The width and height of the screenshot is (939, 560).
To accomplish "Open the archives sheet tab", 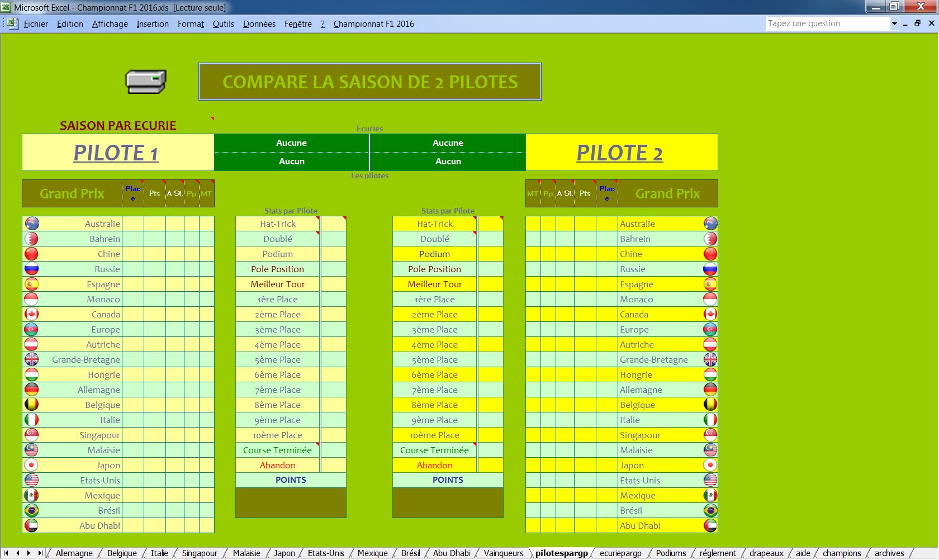I will point(889,553).
